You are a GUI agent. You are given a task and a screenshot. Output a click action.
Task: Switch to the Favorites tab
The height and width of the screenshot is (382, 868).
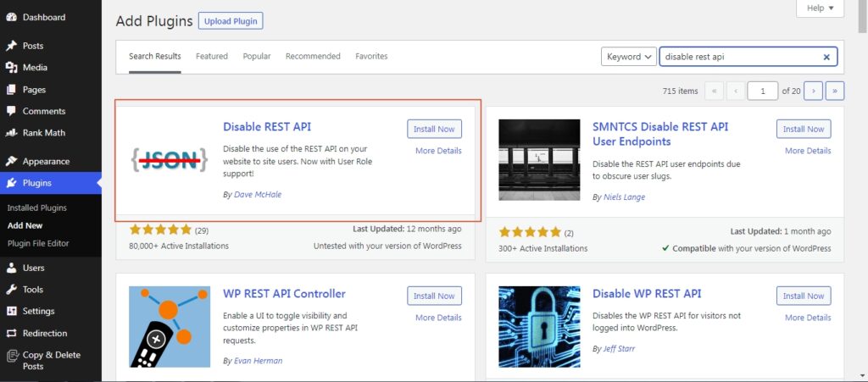pos(371,57)
